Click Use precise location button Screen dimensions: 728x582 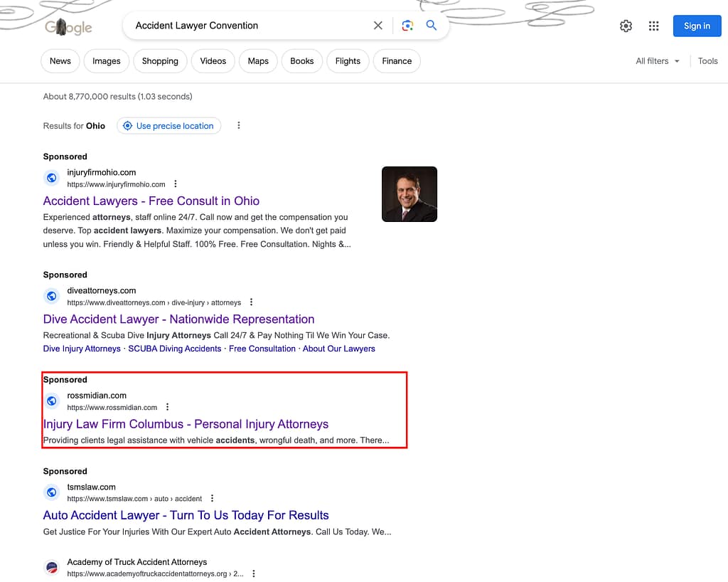pos(169,126)
